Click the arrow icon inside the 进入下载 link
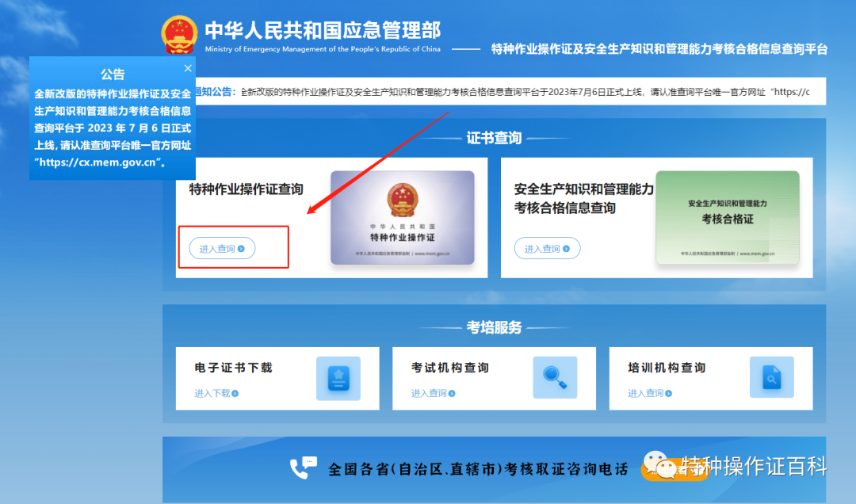Viewport: 856px width, 504px height. [x=235, y=393]
